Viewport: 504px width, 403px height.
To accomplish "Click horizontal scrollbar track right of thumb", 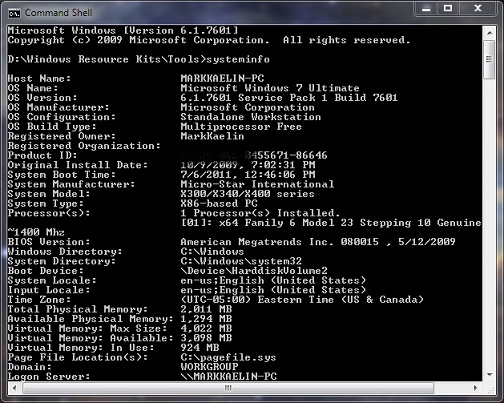I will (x=452, y=388).
